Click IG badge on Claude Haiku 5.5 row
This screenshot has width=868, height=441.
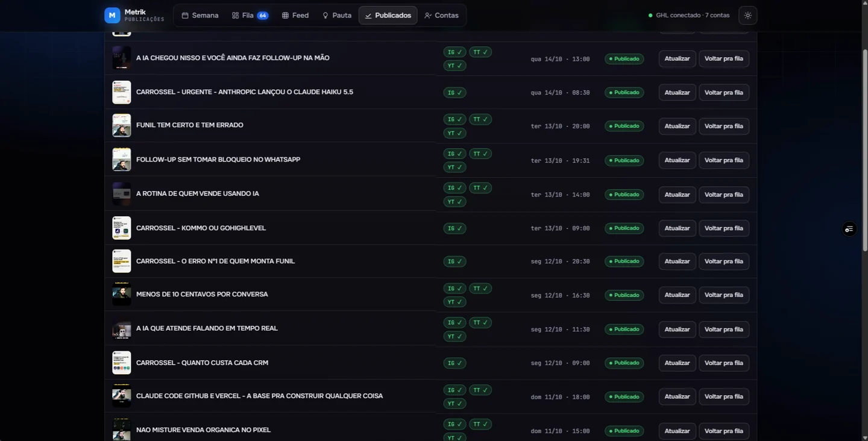click(454, 93)
